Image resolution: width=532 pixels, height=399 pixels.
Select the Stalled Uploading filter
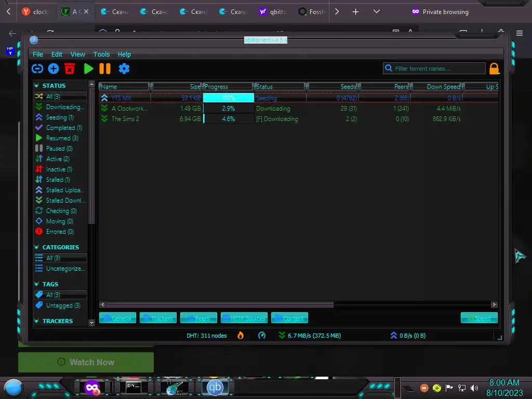coord(60,190)
